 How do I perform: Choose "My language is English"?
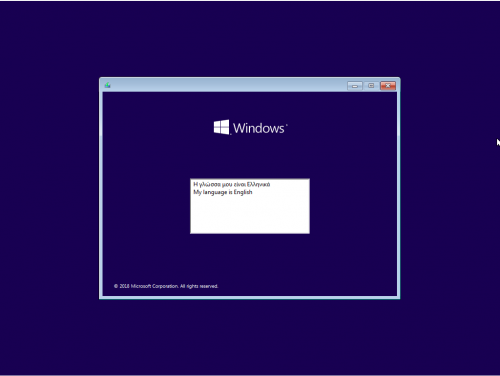[223, 192]
